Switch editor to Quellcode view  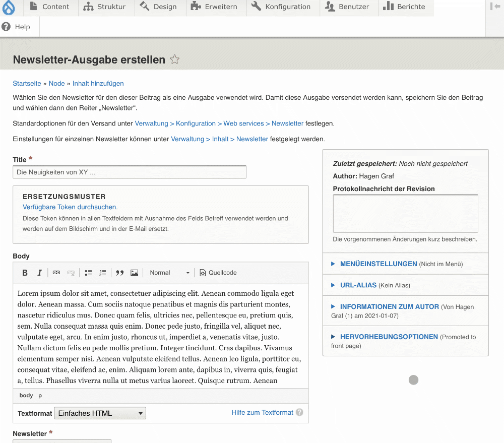218,273
